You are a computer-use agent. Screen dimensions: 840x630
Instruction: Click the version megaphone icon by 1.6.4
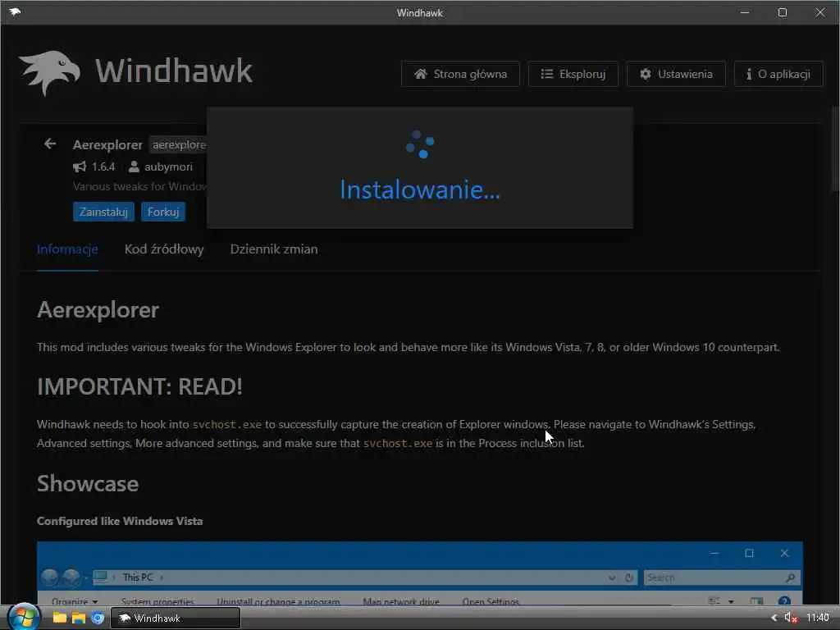[x=80, y=167]
